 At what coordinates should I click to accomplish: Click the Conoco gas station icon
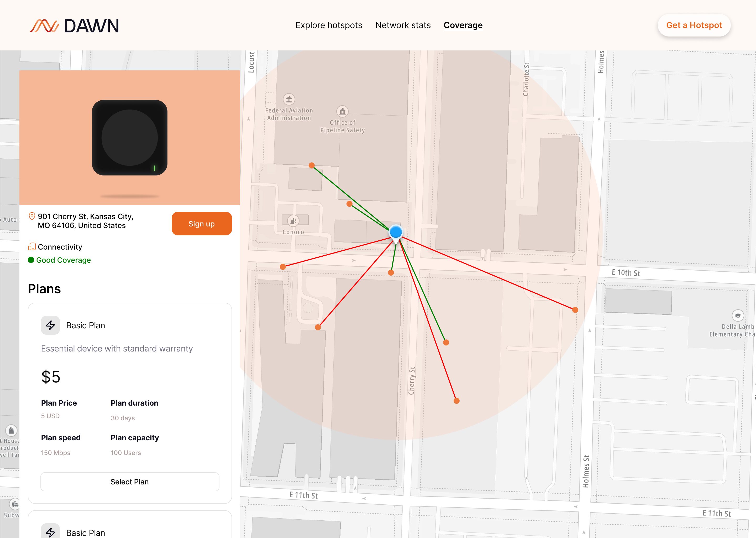(293, 221)
